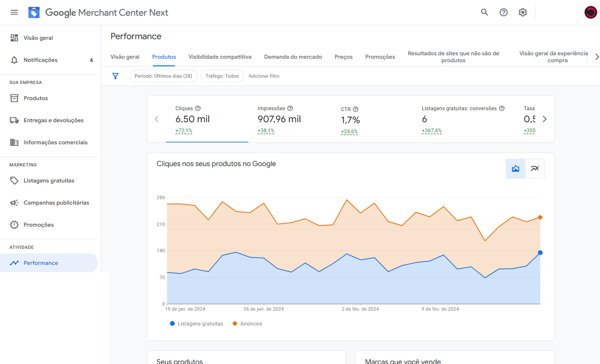Open the search tool

click(484, 12)
